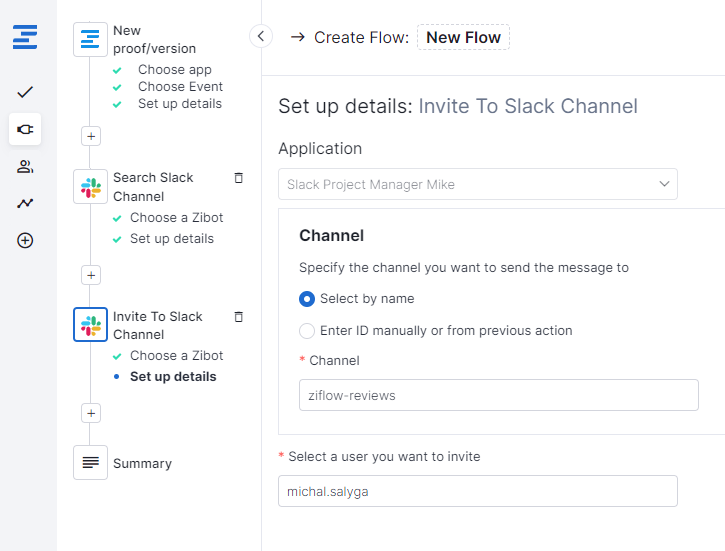Choose the 'Select by name' radio option

point(307,298)
